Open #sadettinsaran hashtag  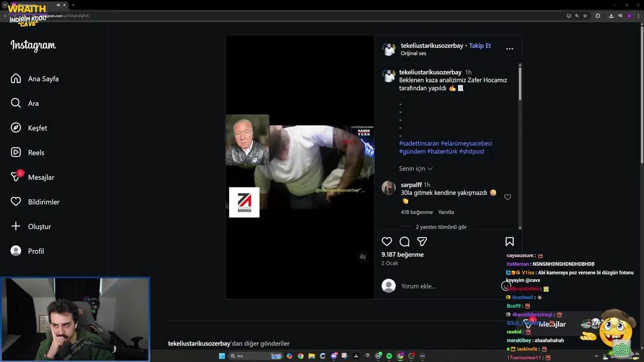[419, 143]
